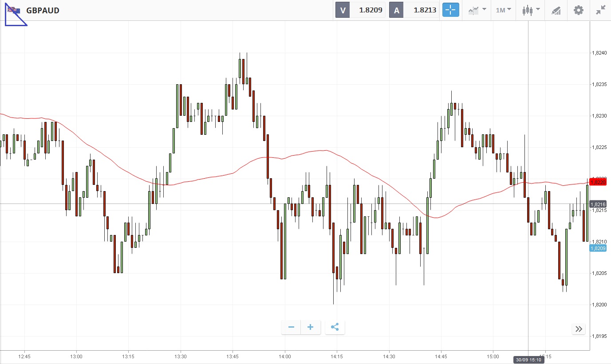Screen dimensions: 611x364
Task: Click the GBPAUD instrument name
Action: pos(43,10)
